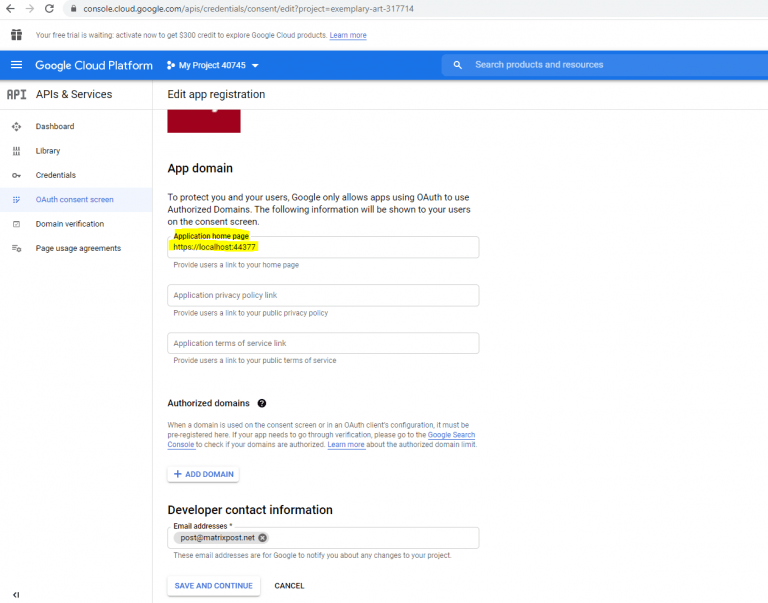
Task: Open Page usage agreements
Action: 76,248
